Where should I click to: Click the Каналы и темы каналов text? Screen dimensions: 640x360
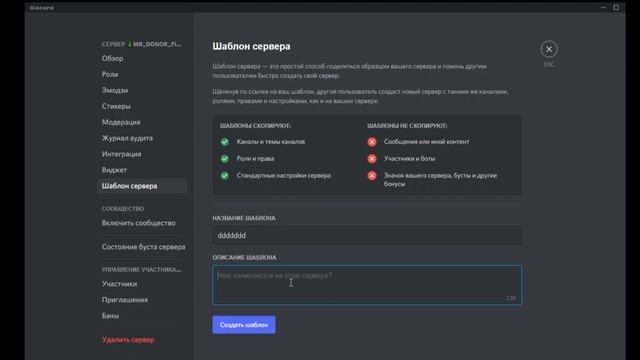[x=271, y=142]
